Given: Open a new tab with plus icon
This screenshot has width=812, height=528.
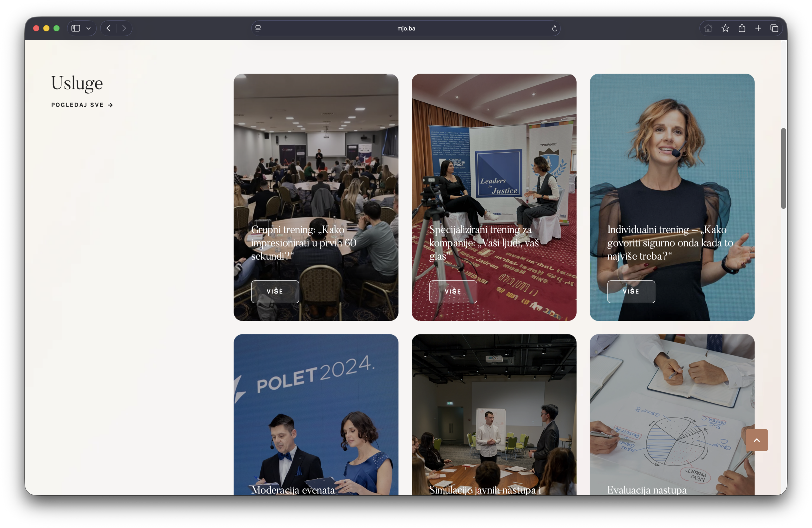Looking at the screenshot, I should [x=758, y=28].
